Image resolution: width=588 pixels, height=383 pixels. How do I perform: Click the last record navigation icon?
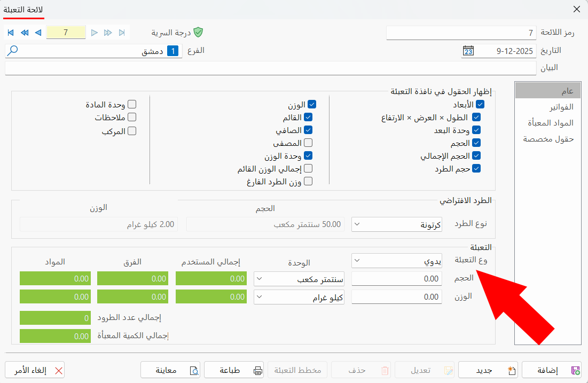coord(121,32)
